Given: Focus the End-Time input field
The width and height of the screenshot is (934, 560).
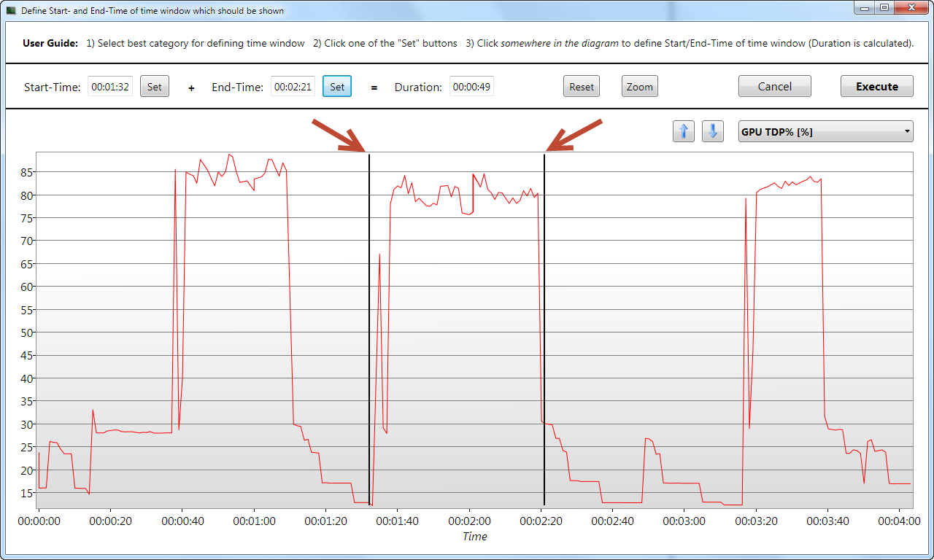Looking at the screenshot, I should pyautogui.click(x=293, y=87).
